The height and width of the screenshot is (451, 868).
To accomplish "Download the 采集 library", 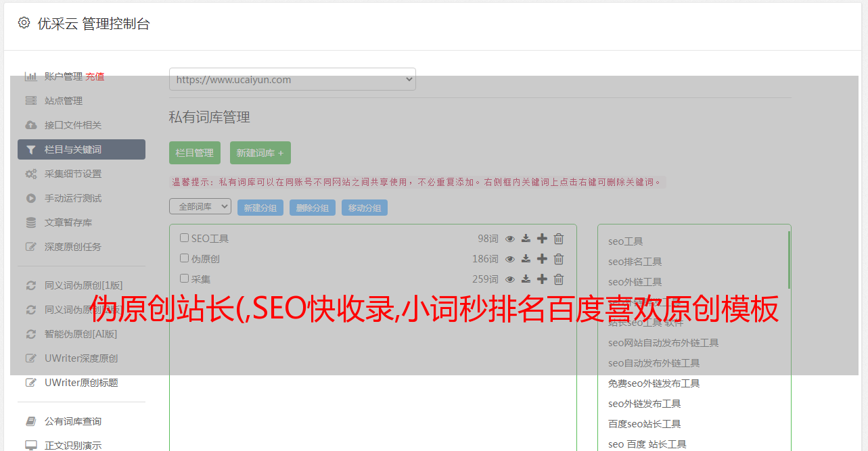I will (x=526, y=279).
